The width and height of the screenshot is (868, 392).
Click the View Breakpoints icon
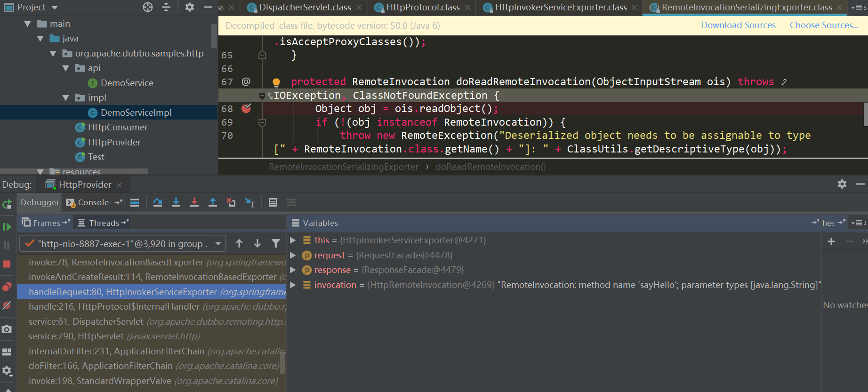coord(7,287)
